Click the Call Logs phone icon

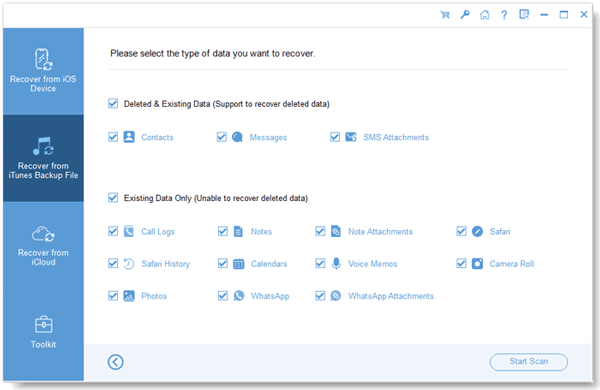[129, 231]
